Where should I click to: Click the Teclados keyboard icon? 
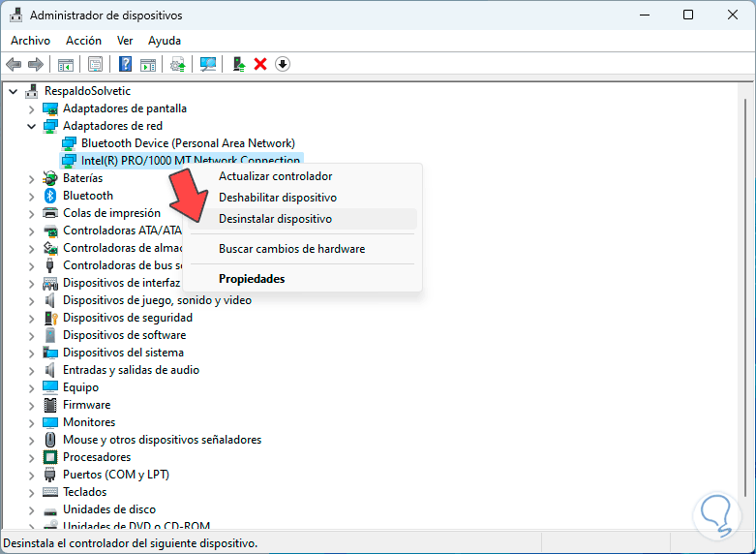coord(50,492)
